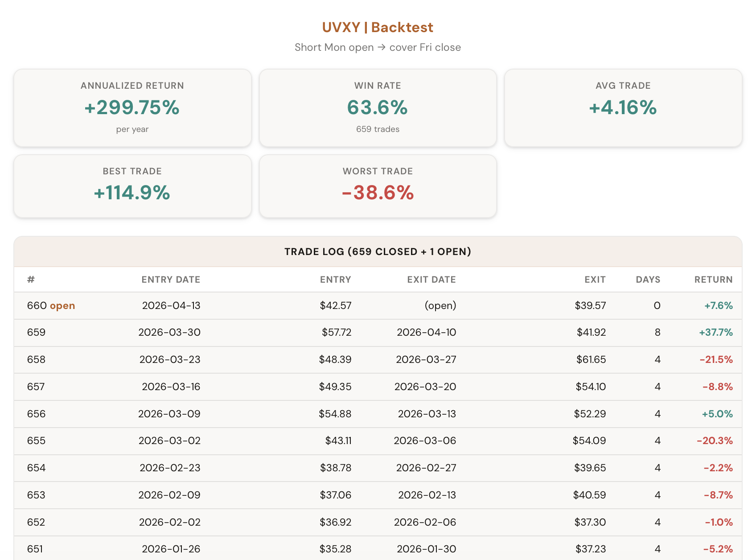Click the Trade Log header bar
Viewport: 756px width, 560px height.
[378, 252]
